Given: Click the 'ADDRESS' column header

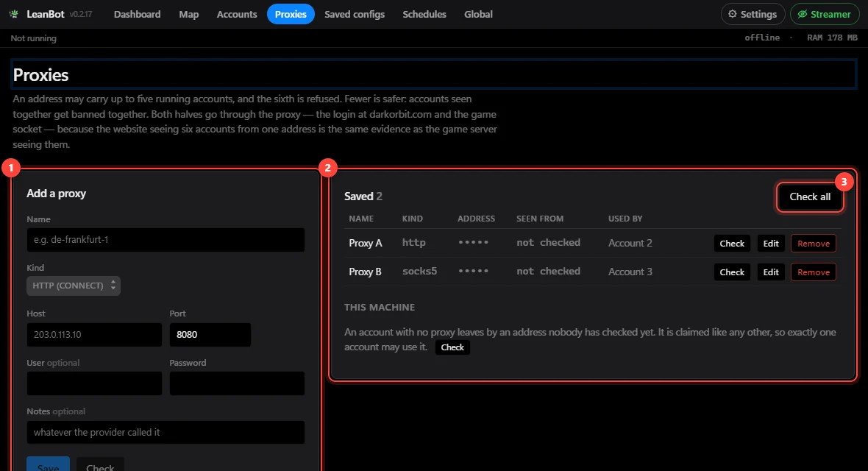Looking at the screenshot, I should [476, 219].
